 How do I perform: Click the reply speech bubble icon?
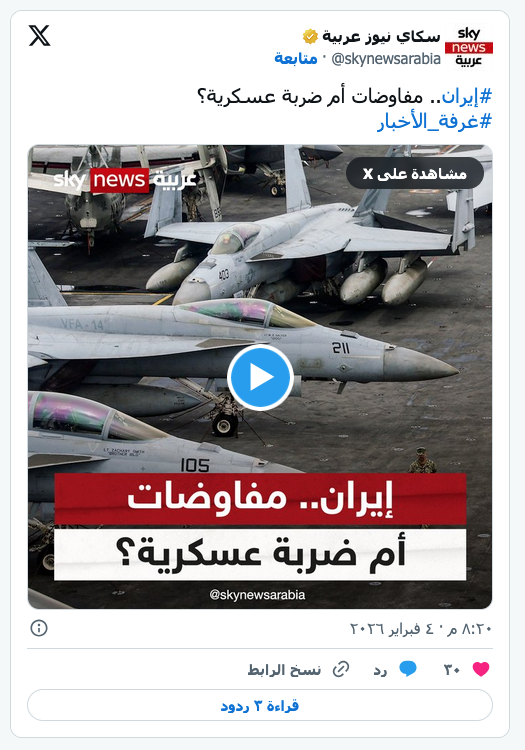[408, 669]
